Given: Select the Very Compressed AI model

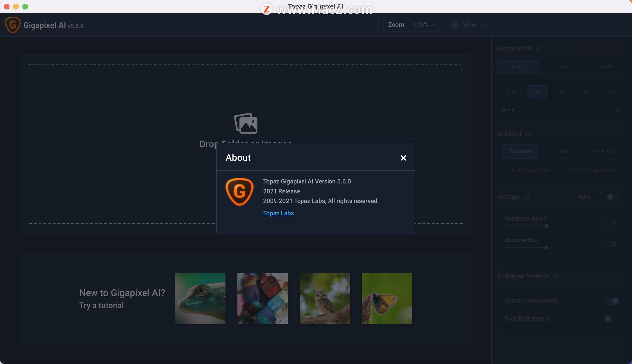Looking at the screenshot, I should 592,170.
